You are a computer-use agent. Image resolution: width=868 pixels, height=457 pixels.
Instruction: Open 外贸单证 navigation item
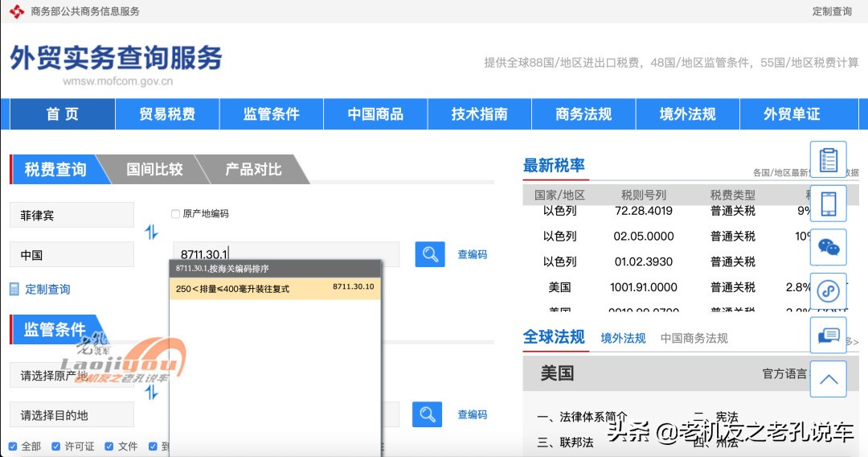tap(792, 114)
